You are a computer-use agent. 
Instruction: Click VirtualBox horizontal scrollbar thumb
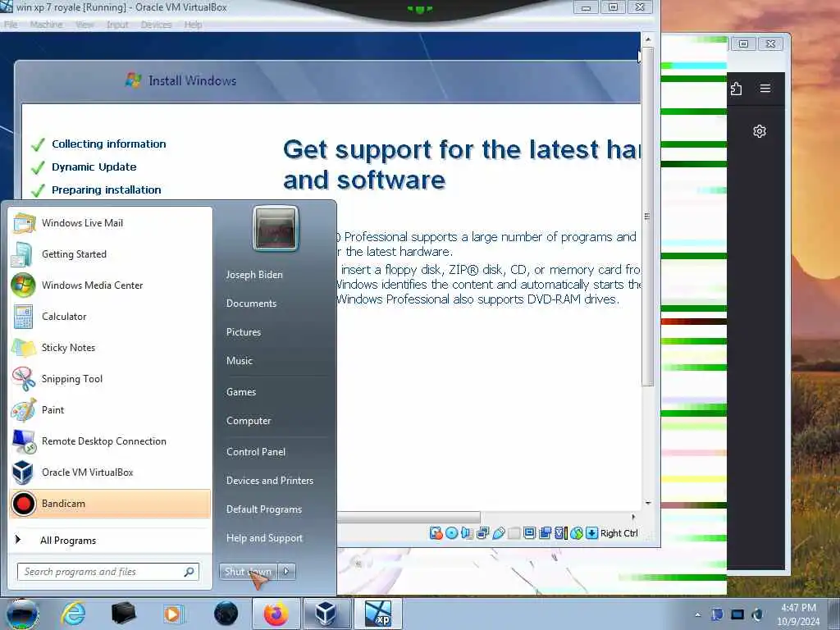pos(409,517)
